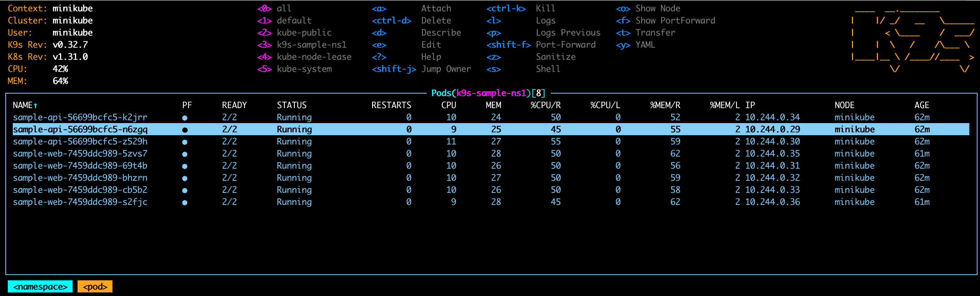
Task: Click port-forward dot for sample-web-7459ddc989-5zvs7
Action: (x=185, y=154)
